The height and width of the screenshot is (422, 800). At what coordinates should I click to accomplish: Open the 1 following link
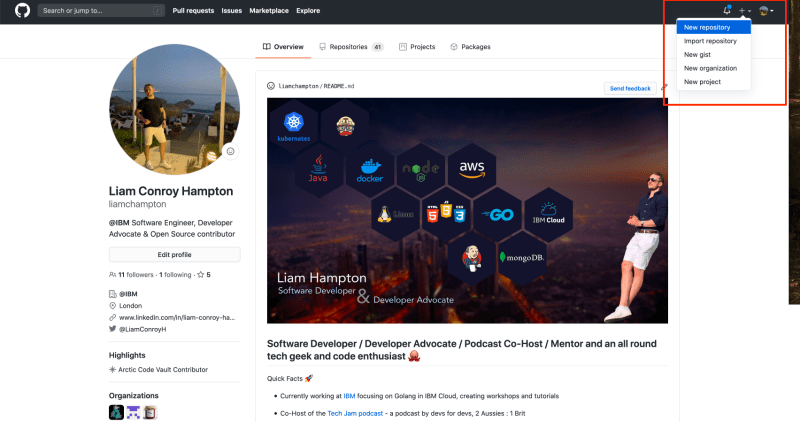pyautogui.click(x=175, y=275)
